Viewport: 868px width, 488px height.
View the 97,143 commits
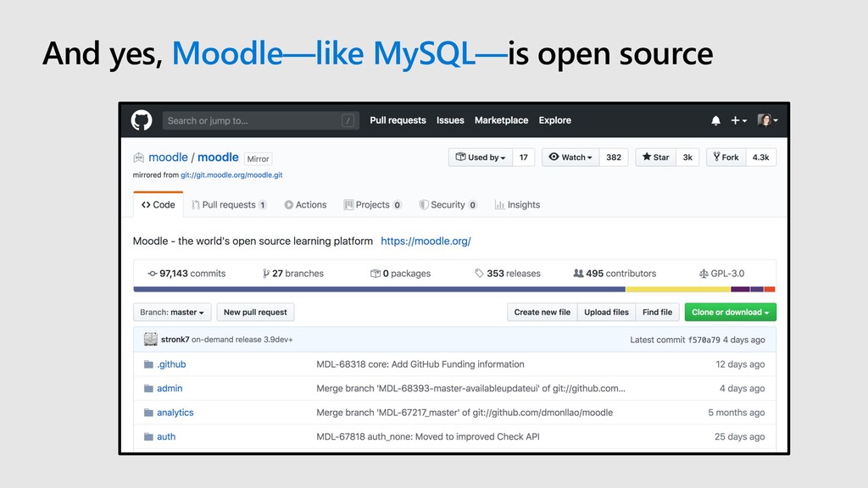click(x=186, y=274)
